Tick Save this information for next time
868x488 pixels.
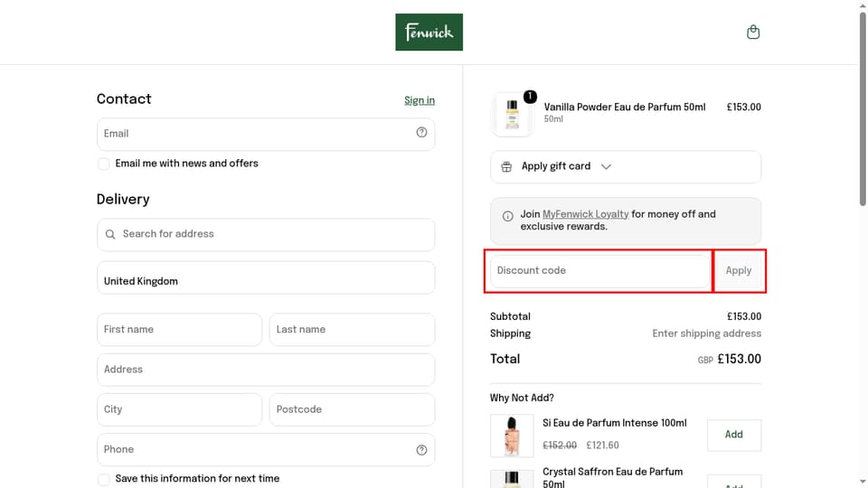103,479
